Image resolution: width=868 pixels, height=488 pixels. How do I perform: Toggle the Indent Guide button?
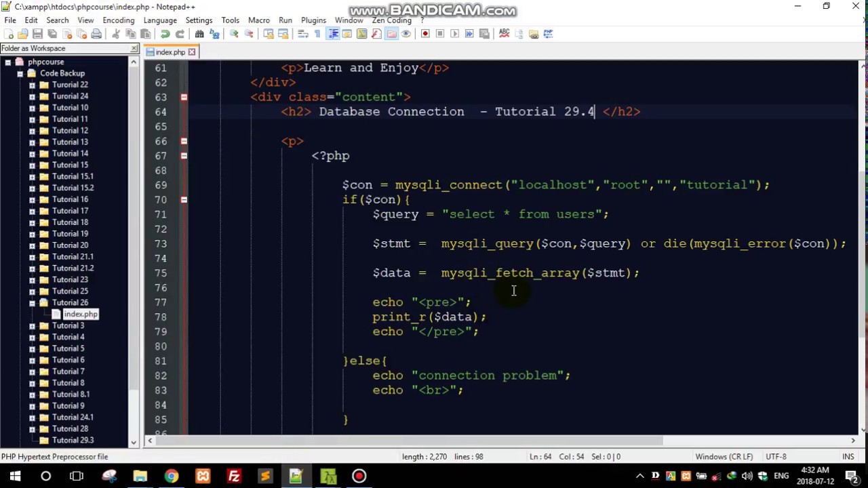coord(332,34)
